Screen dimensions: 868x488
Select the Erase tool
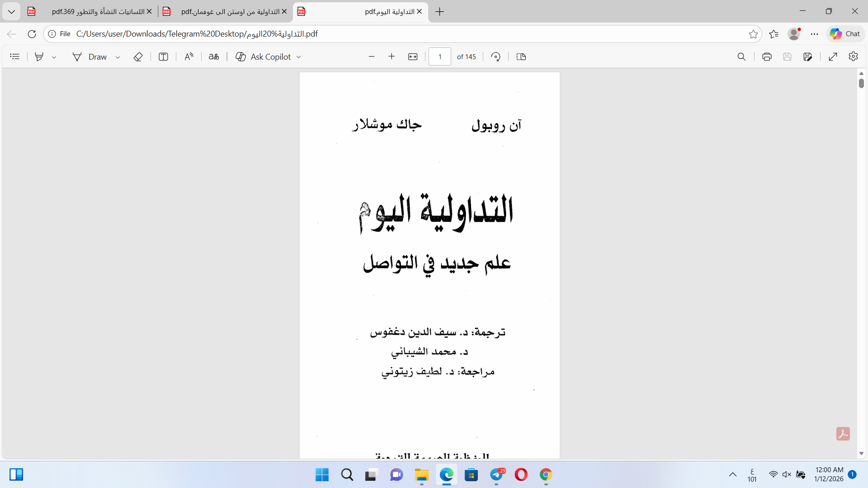pyautogui.click(x=138, y=56)
